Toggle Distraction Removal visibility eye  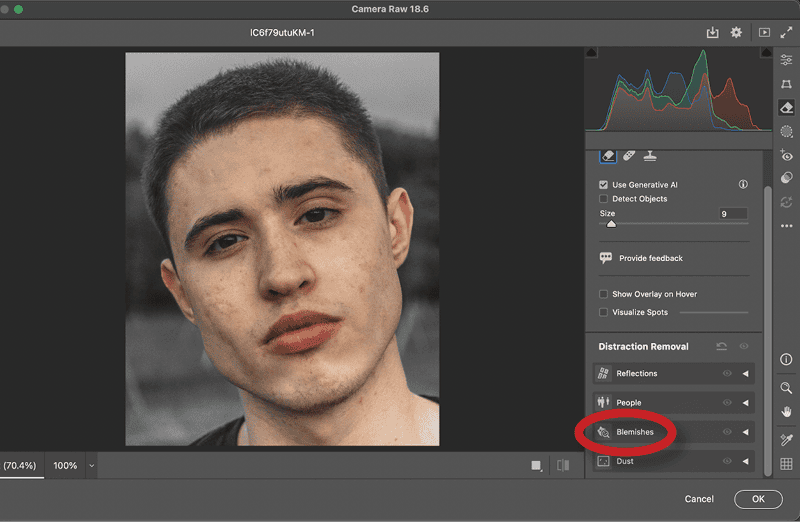click(x=744, y=346)
